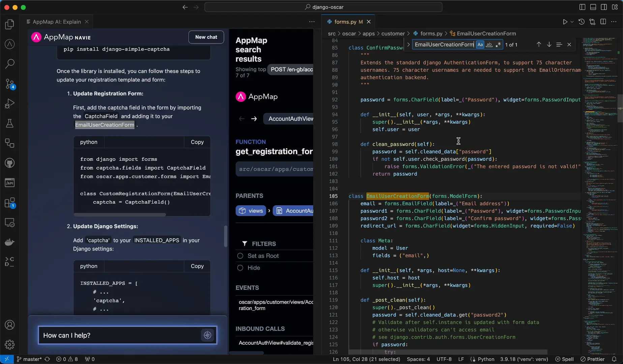Start a New chat in Navie
623x364 pixels.
click(206, 37)
